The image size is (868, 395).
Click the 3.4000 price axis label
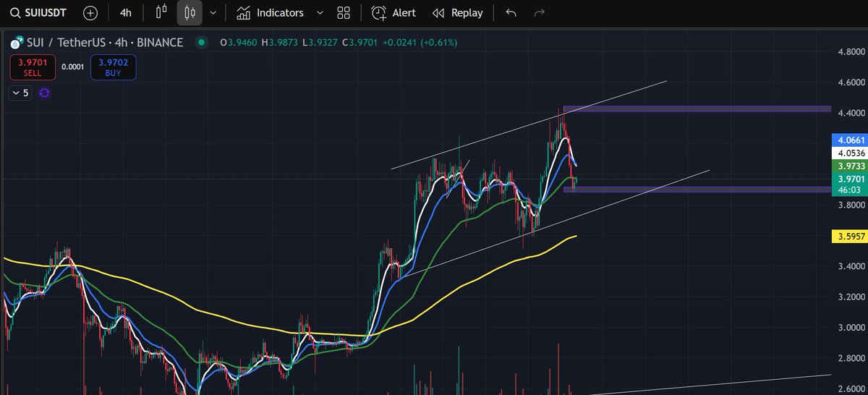coord(851,267)
